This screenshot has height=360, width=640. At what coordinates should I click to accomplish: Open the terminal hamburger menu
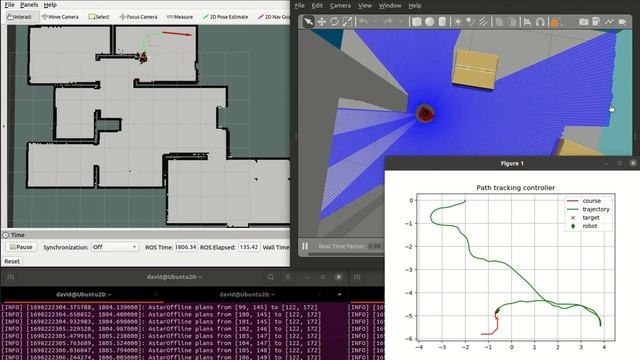287,277
